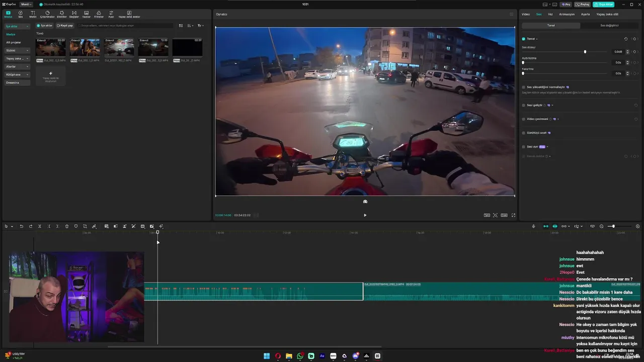This screenshot has width=644, height=362.
Task: Enable the Gürültüyü azalt checkbox
Action: [x=524, y=133]
